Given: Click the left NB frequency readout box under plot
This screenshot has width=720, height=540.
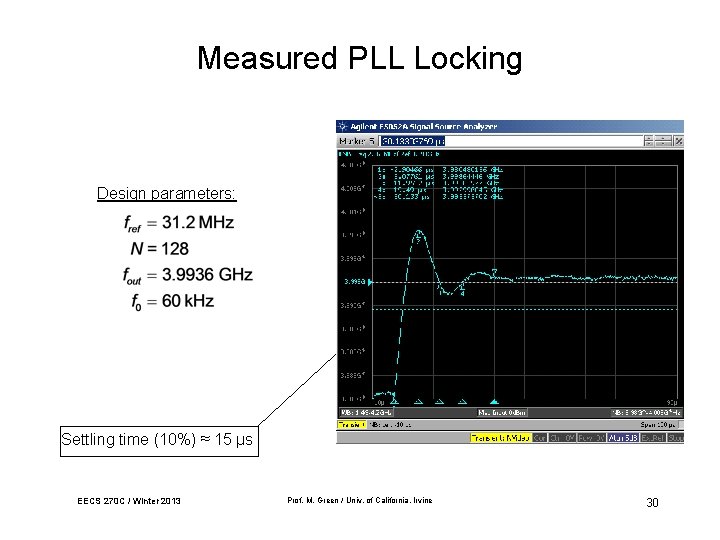Looking at the screenshot, I should coord(366,412).
